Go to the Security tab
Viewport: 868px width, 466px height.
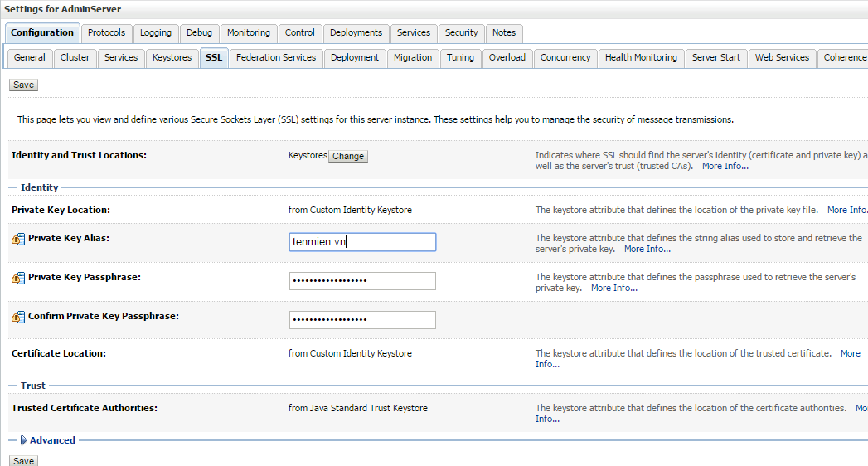461,32
